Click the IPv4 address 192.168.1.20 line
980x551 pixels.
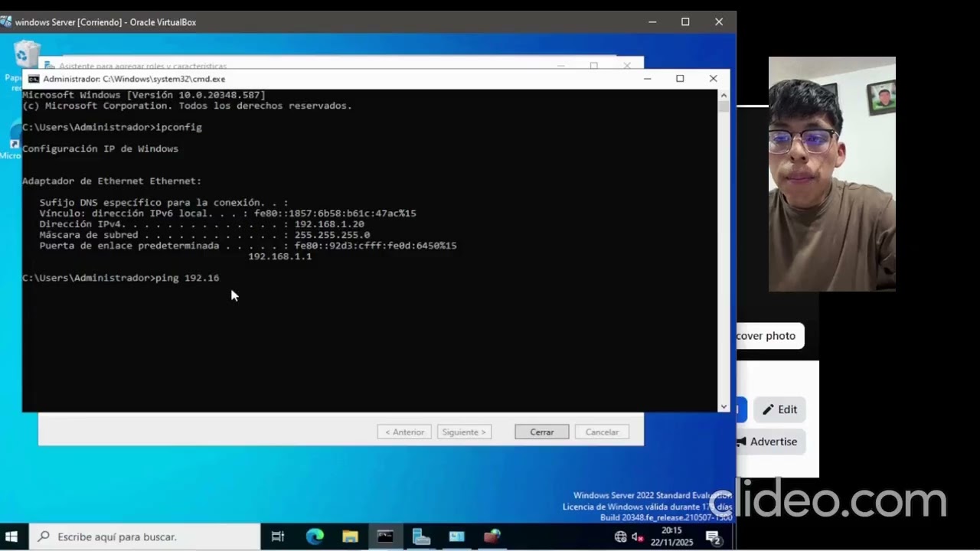[x=202, y=224]
